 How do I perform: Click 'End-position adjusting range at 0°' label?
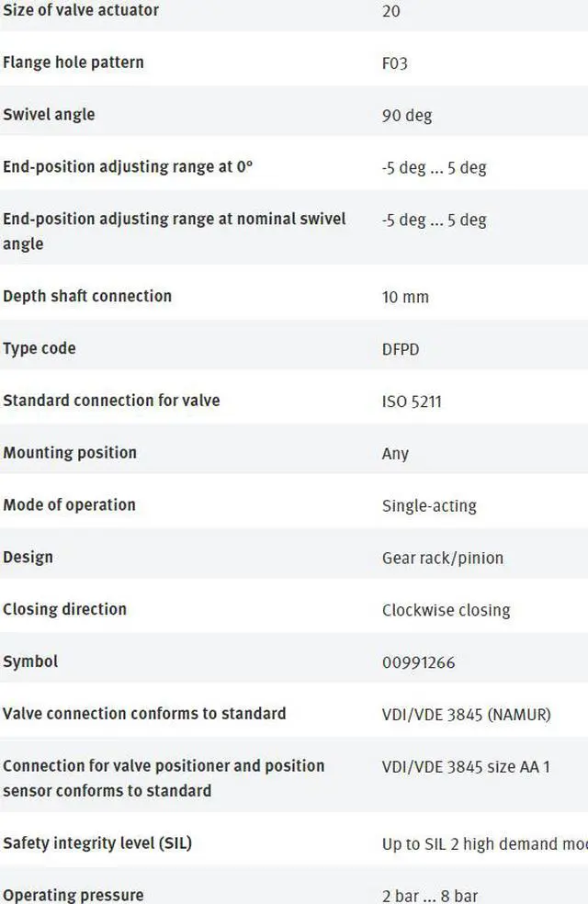128,166
